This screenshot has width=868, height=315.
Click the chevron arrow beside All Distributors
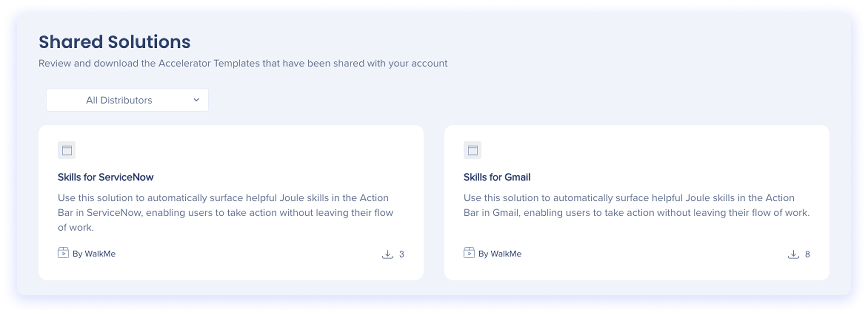pyautogui.click(x=196, y=100)
